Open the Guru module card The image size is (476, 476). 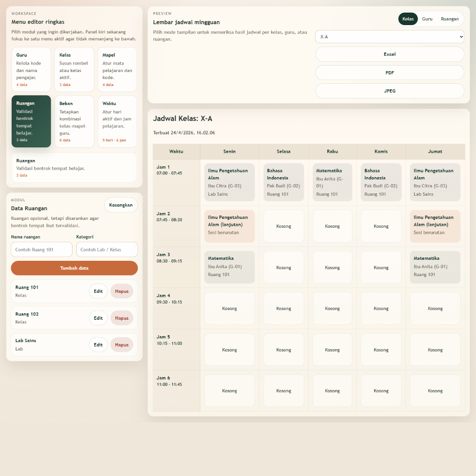(x=31, y=70)
